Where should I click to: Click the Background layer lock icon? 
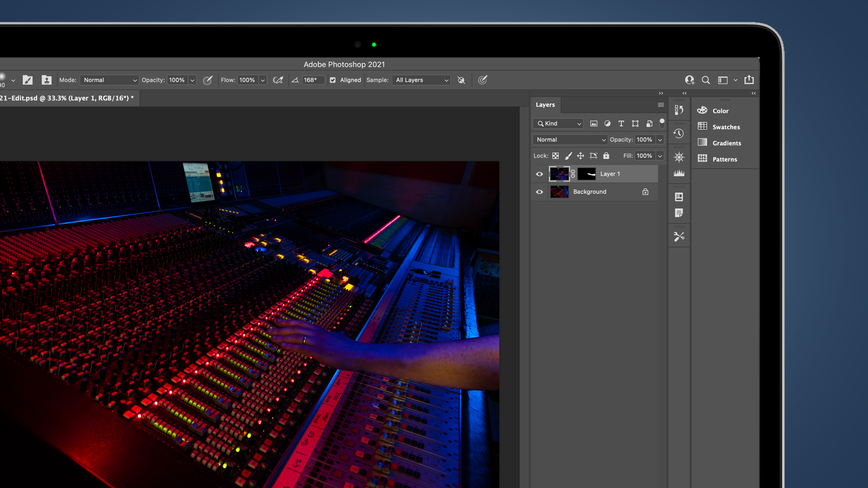645,192
